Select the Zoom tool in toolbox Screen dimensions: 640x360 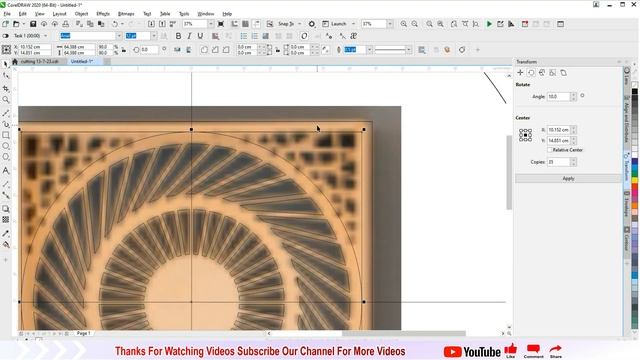[6, 100]
